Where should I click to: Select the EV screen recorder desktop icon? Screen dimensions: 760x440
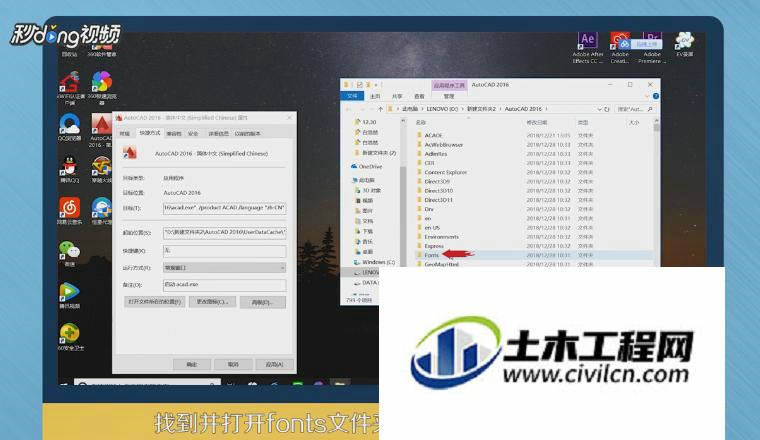click(684, 45)
